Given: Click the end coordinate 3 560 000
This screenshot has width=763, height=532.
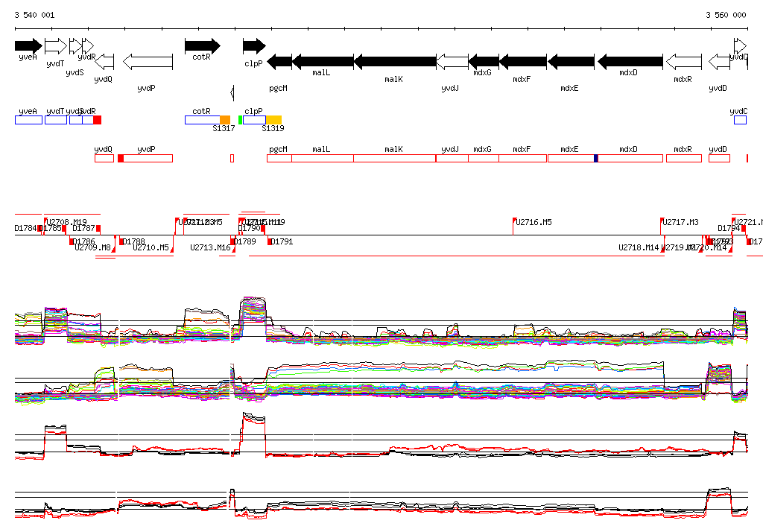Looking at the screenshot, I should point(726,15).
